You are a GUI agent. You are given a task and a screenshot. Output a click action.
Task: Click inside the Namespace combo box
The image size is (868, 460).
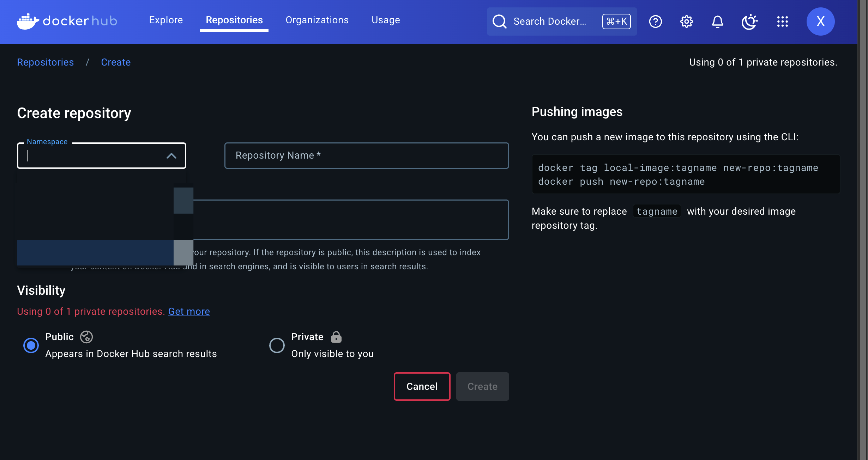click(x=92, y=156)
